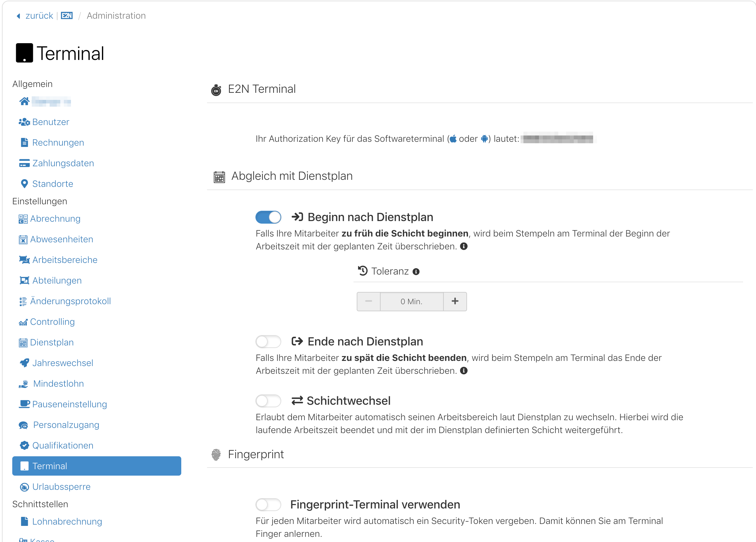This screenshot has width=756, height=542.
Task: Turn on the Schichtwechsel switch
Action: pyautogui.click(x=268, y=401)
